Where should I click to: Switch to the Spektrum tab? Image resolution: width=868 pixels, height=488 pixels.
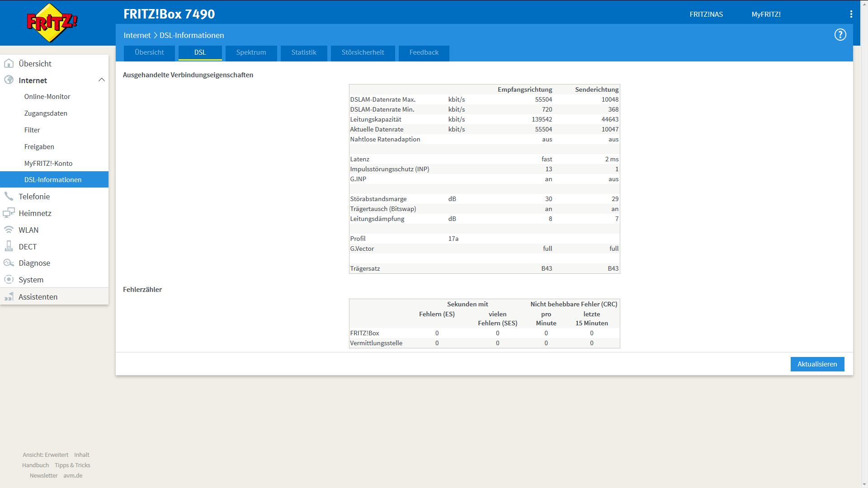point(251,52)
